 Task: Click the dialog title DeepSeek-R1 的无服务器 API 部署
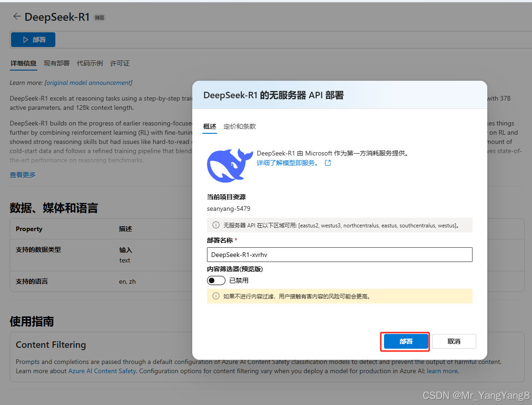coord(273,95)
